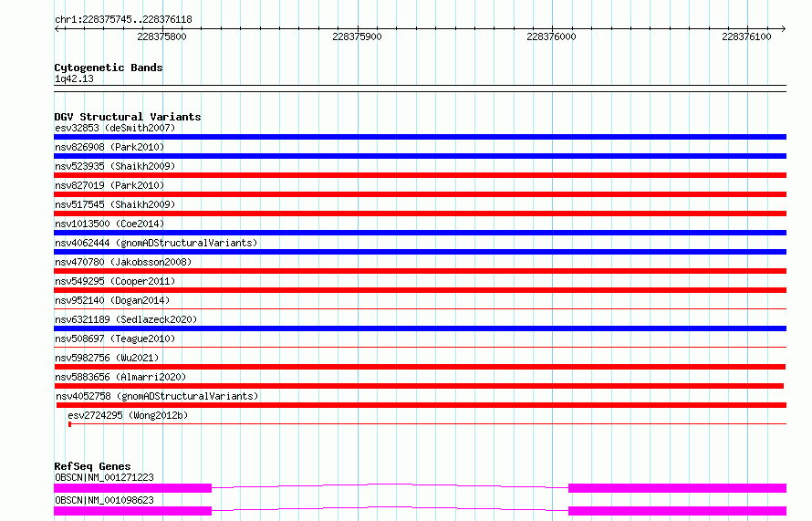Open variant nsv470780 (Jakobsson2008) label
This screenshot has height=521, width=812.
click(123, 262)
